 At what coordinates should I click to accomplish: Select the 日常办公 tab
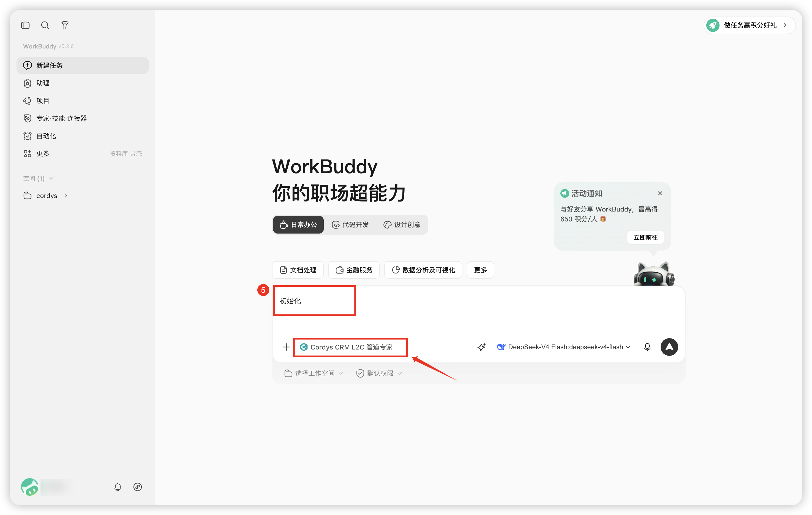(x=298, y=225)
